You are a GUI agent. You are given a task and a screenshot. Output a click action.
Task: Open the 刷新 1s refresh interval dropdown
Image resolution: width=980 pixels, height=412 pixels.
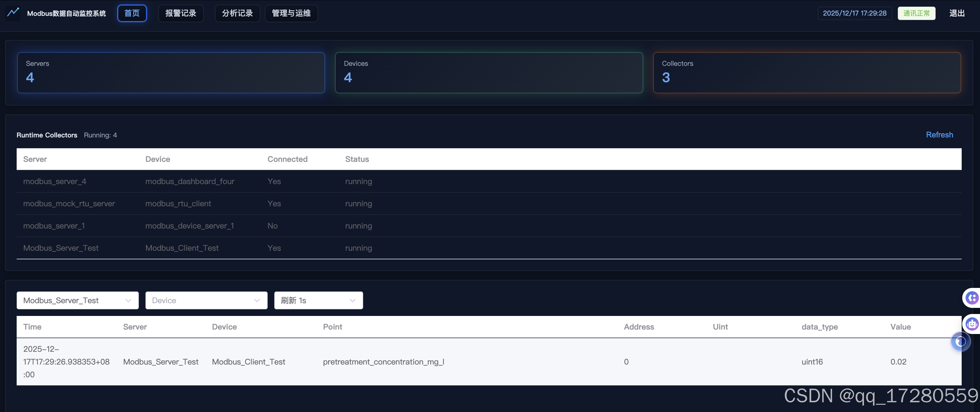(x=318, y=301)
